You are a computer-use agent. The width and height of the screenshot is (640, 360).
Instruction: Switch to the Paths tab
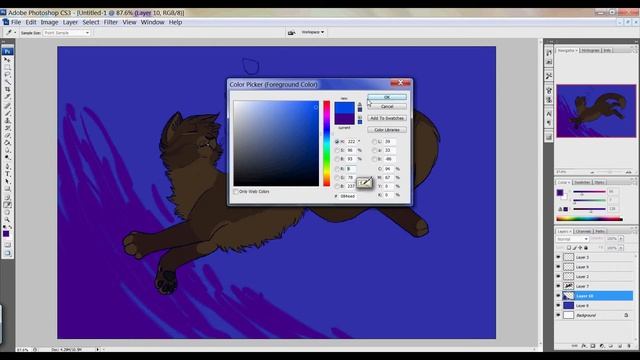[600, 231]
